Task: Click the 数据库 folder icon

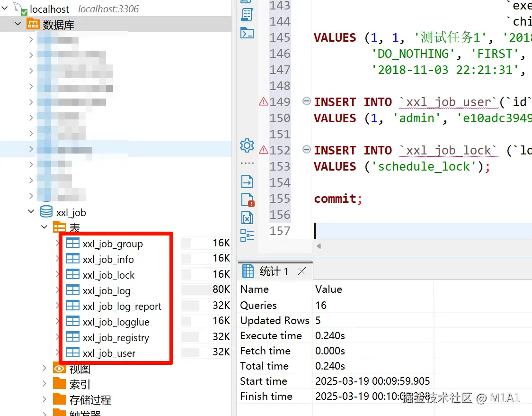Action: (33, 25)
